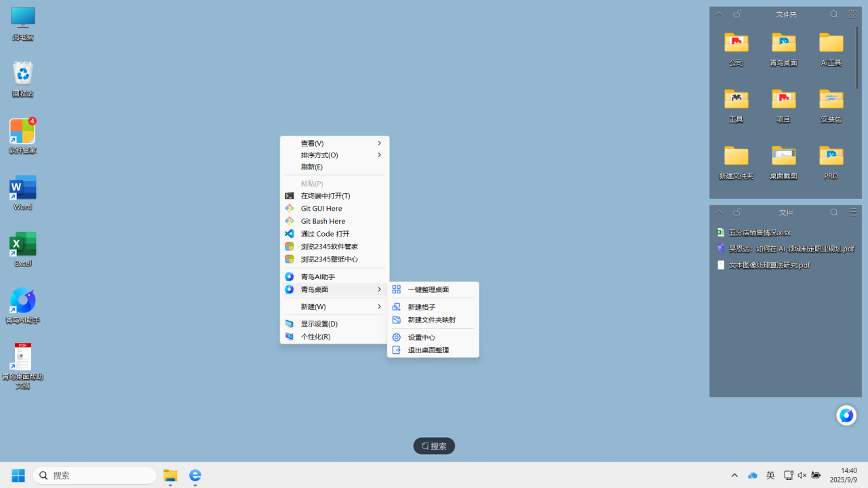
Task: Select the Word desktop shortcut
Action: pyautogui.click(x=22, y=192)
